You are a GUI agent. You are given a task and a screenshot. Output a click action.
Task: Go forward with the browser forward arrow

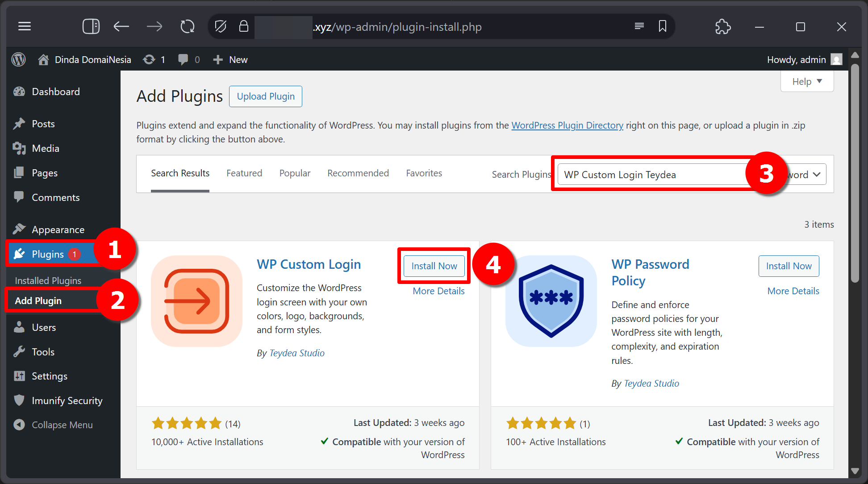(154, 27)
